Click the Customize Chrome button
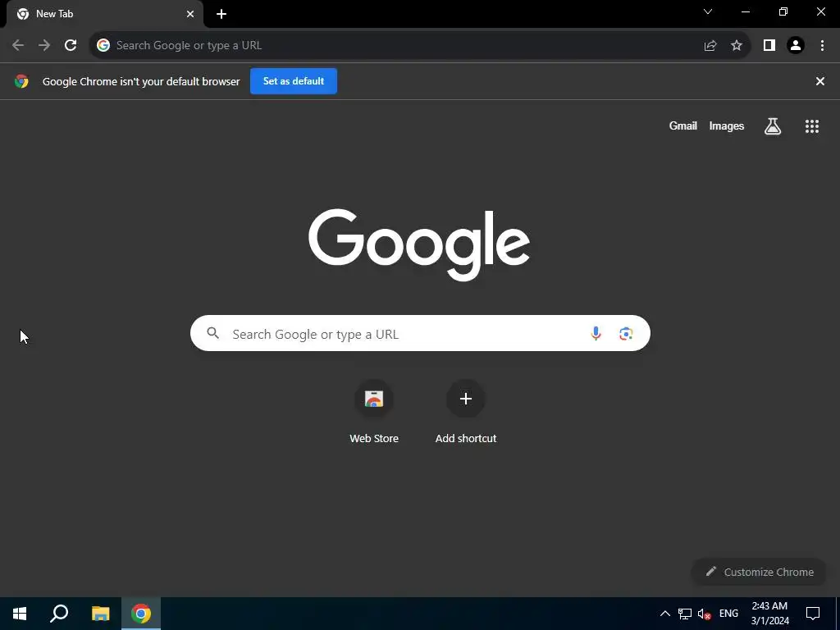This screenshot has height=630, width=840. [x=760, y=572]
